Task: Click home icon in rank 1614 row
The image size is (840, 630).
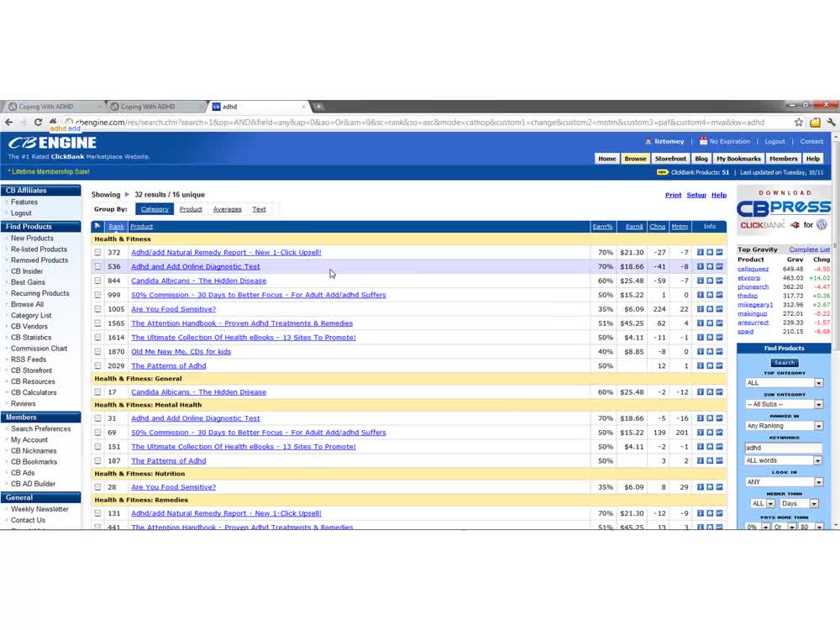Action: click(710, 338)
